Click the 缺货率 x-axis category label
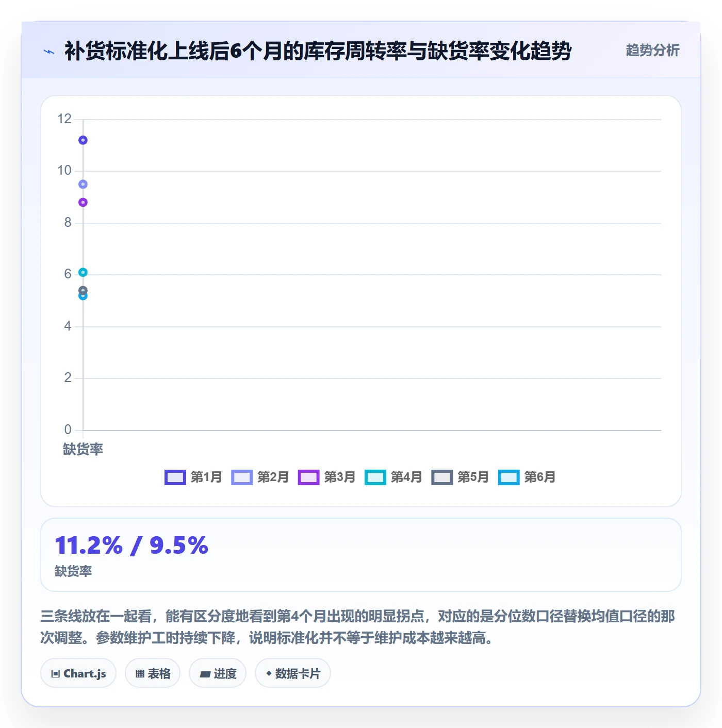 tap(83, 449)
